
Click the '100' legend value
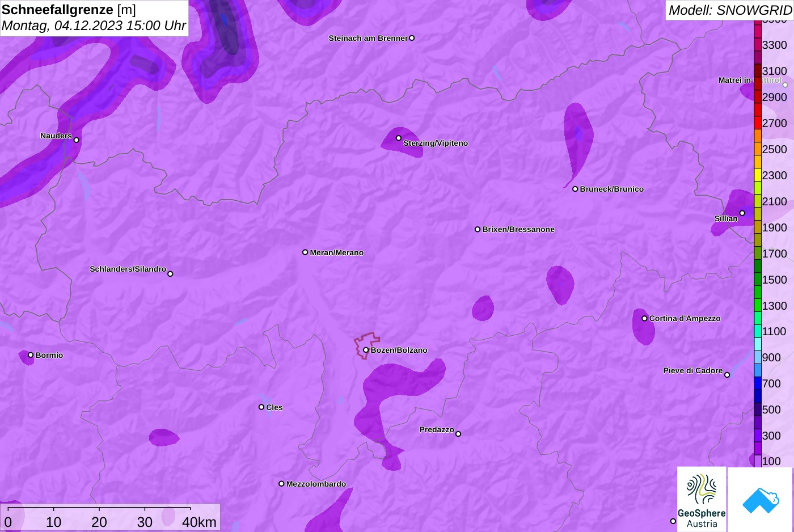coord(771,461)
